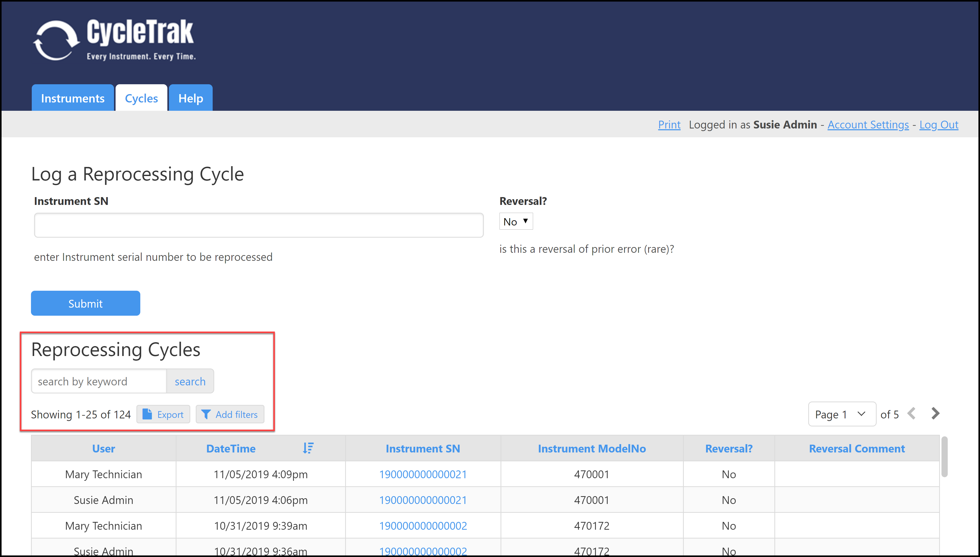The image size is (980, 557).
Task: Click the CycleTrak logo icon
Action: pyautogui.click(x=56, y=41)
